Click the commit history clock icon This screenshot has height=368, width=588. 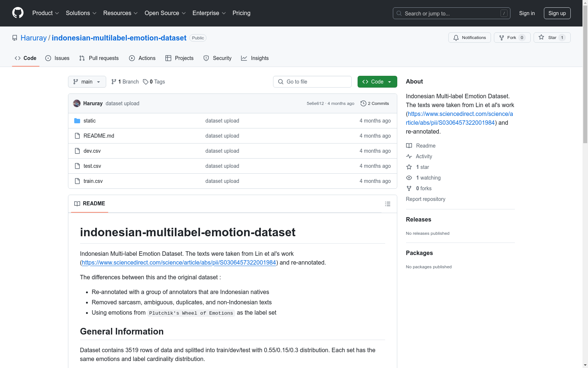pos(363,103)
